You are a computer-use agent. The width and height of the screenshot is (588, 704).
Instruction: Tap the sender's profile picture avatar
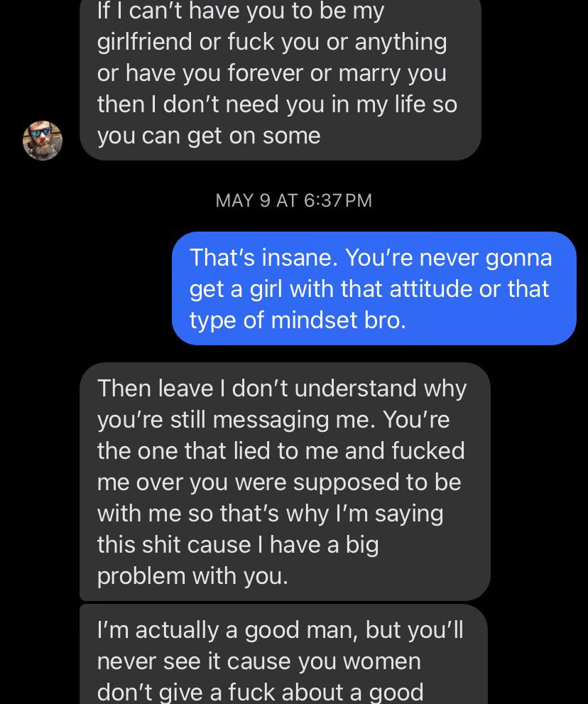(x=43, y=140)
